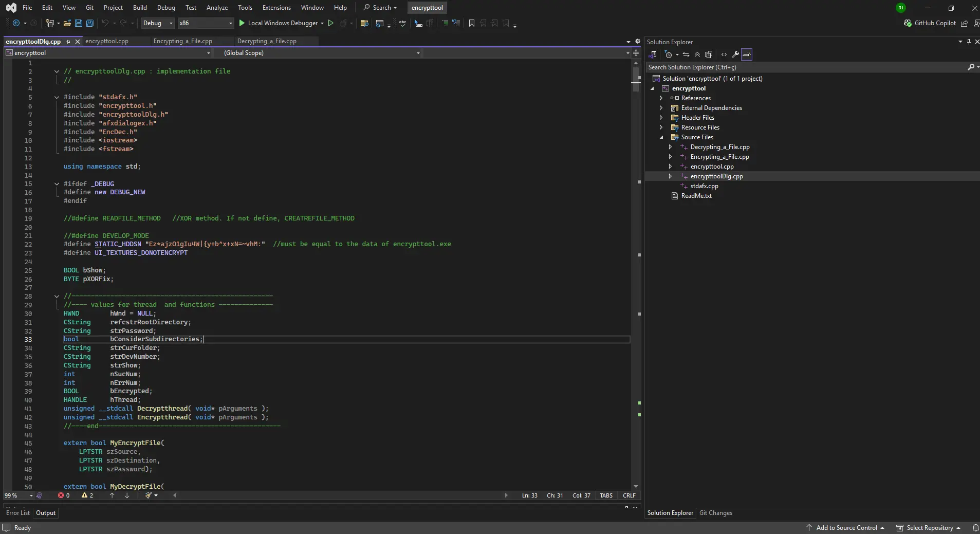Open Properties wrench icon in Solution Explorer
Screen dimensions: 980x534
pos(735,54)
